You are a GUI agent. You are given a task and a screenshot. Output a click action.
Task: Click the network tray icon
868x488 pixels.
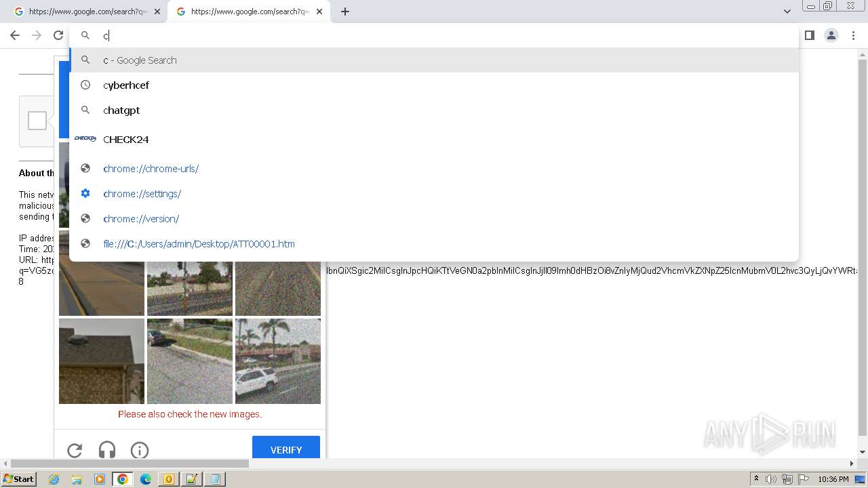pyautogui.click(x=787, y=479)
